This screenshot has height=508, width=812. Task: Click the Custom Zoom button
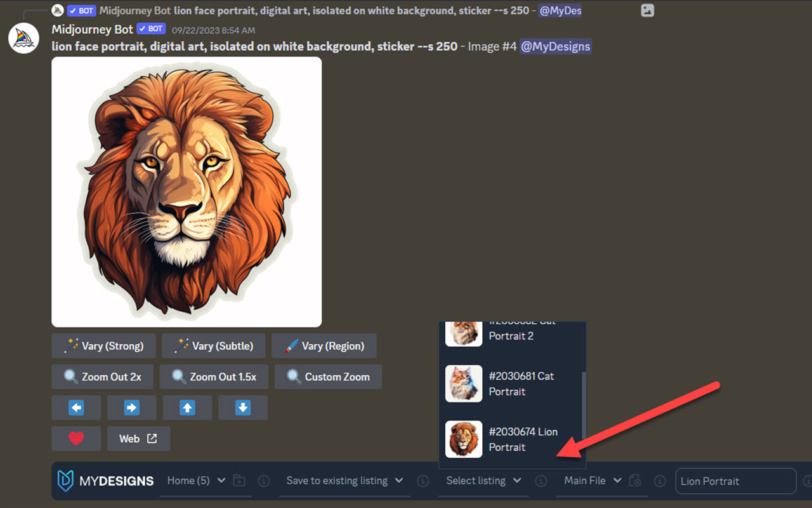(x=328, y=377)
